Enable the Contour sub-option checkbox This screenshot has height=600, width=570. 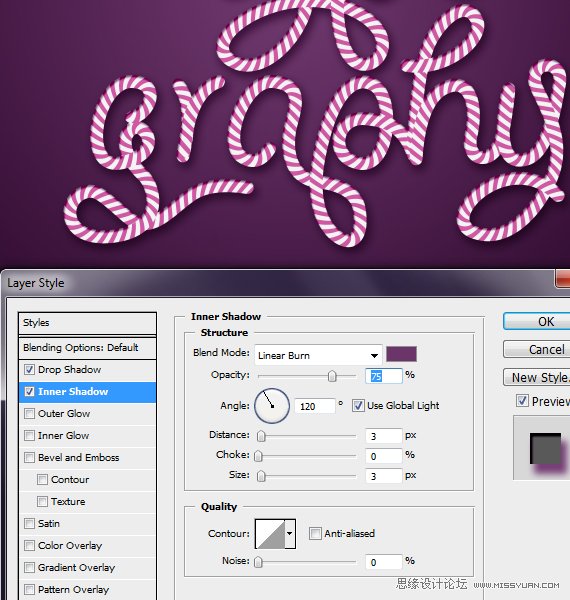point(42,479)
